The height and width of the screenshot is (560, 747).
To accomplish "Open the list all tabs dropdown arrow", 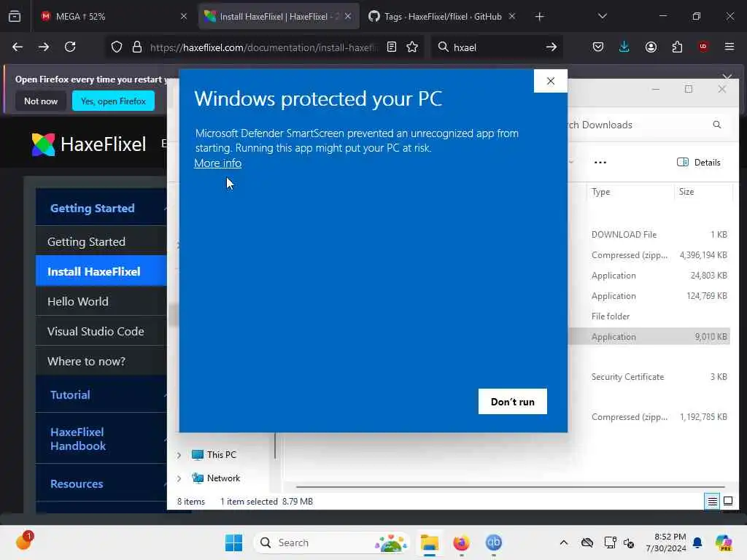I will pos(602,16).
